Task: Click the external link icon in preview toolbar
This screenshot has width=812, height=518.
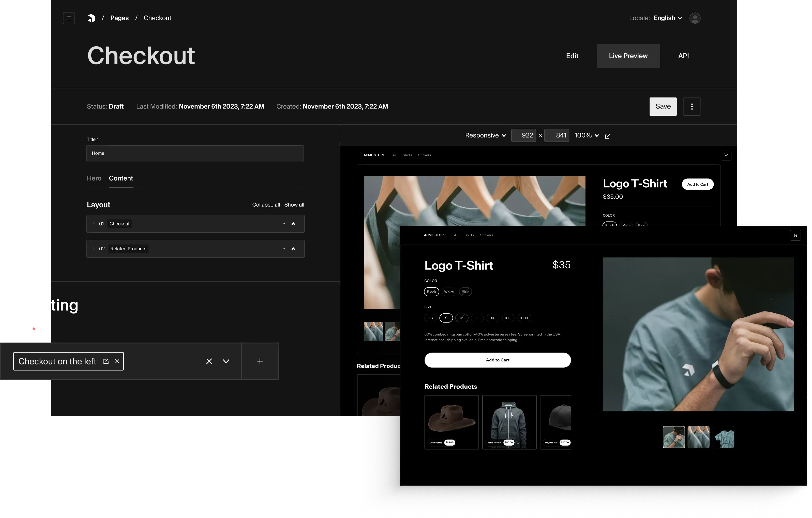Action: pyautogui.click(x=607, y=135)
